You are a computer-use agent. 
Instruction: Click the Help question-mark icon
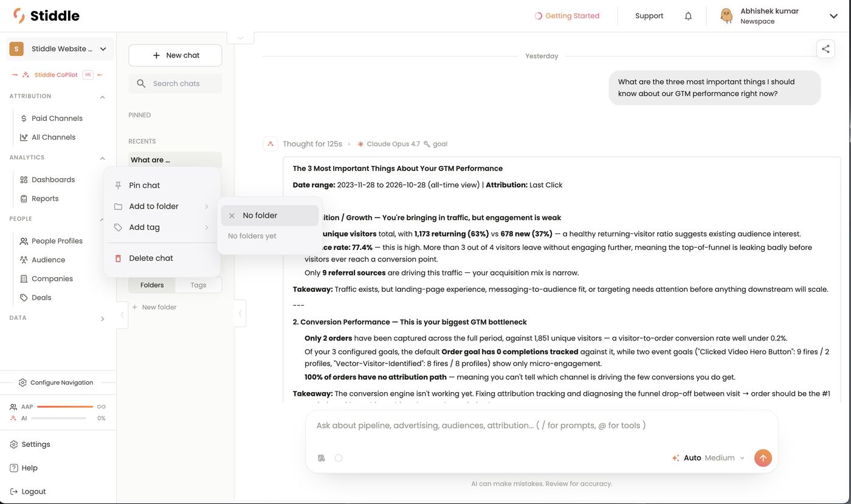pos(14,468)
